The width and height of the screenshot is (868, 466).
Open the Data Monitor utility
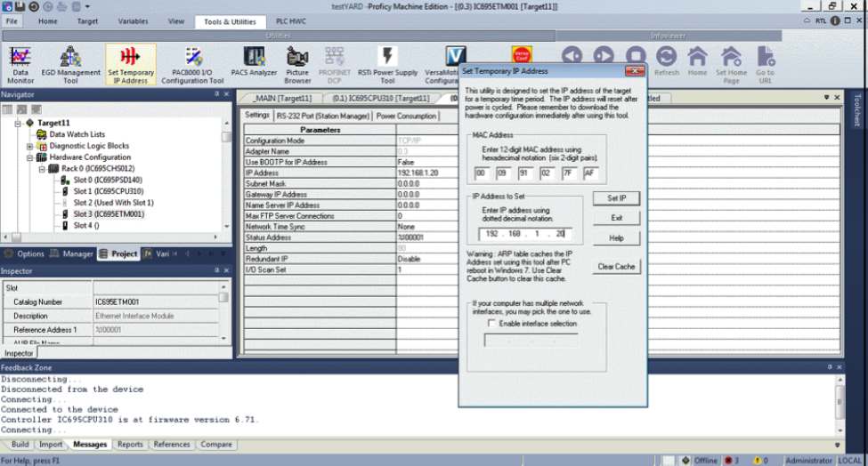[x=20, y=65]
